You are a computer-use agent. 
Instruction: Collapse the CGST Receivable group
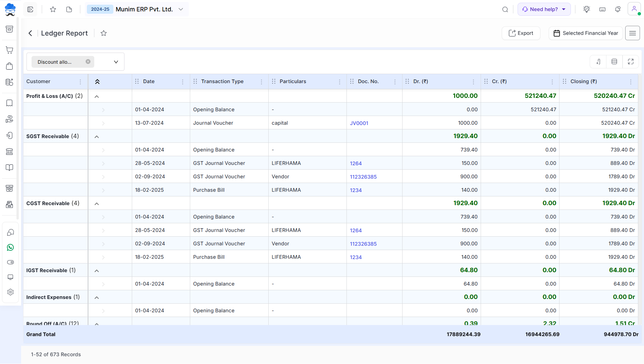[x=97, y=204]
